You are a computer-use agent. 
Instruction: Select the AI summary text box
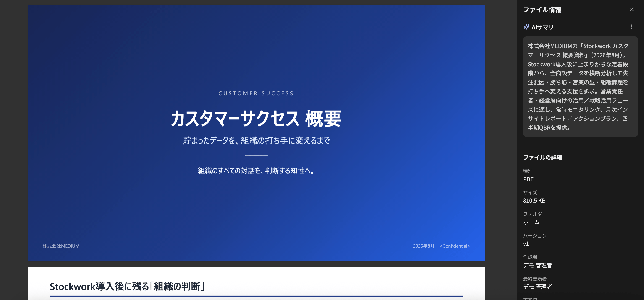click(580, 87)
